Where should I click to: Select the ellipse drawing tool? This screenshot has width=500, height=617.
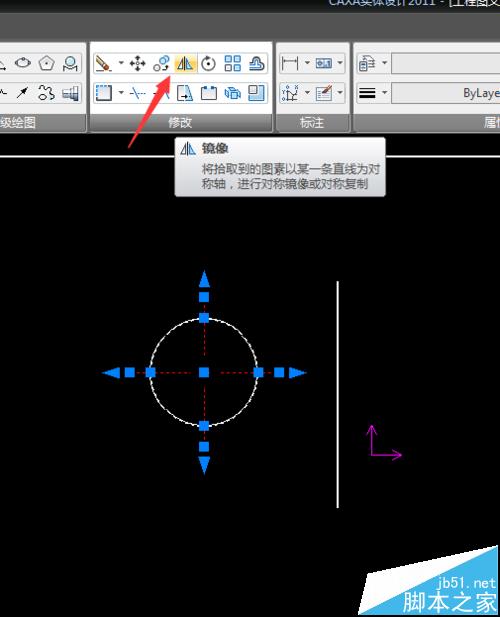(23, 63)
